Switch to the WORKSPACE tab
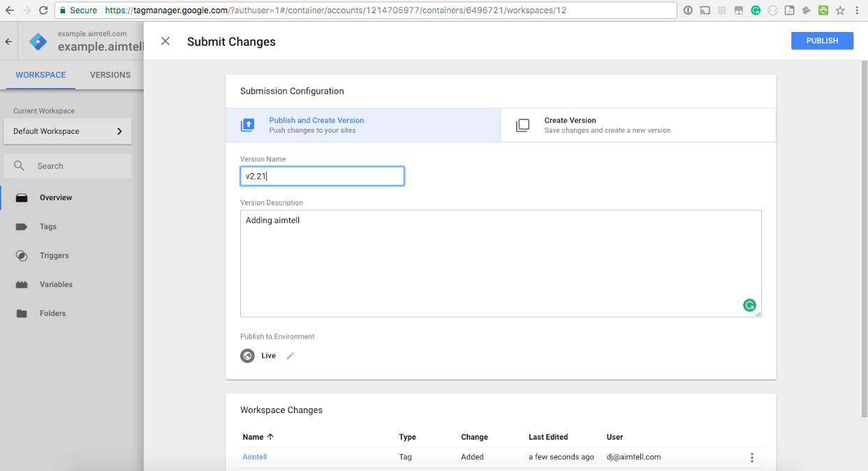This screenshot has height=471, width=868. tap(41, 75)
